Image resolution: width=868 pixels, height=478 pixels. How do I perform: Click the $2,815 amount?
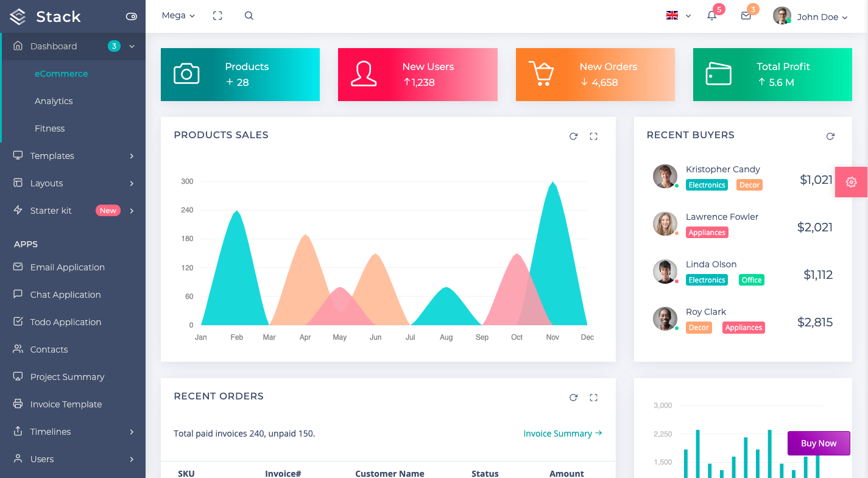[815, 322]
